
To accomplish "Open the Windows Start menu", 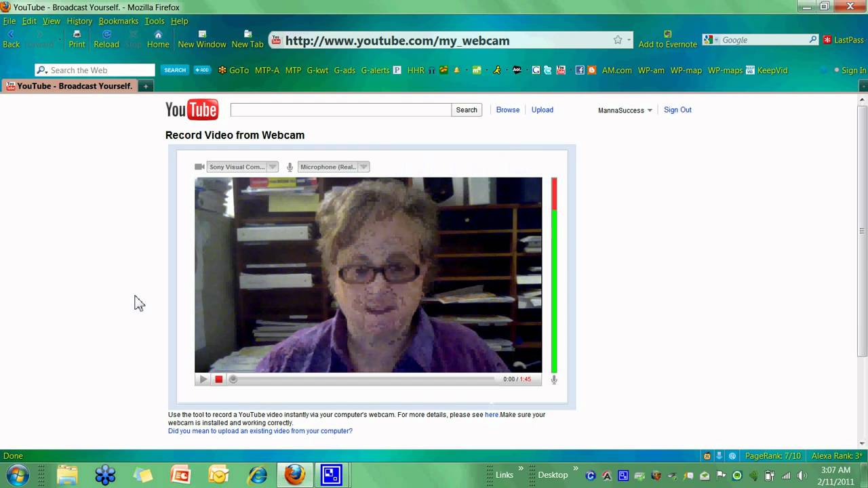I will (x=17, y=475).
